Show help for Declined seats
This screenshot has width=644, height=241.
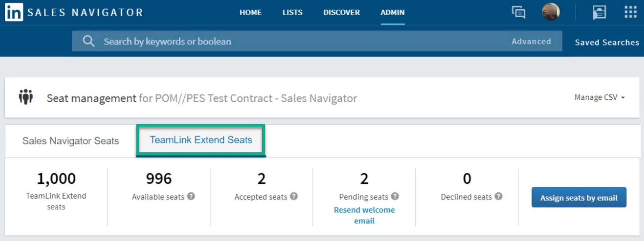coord(498,196)
